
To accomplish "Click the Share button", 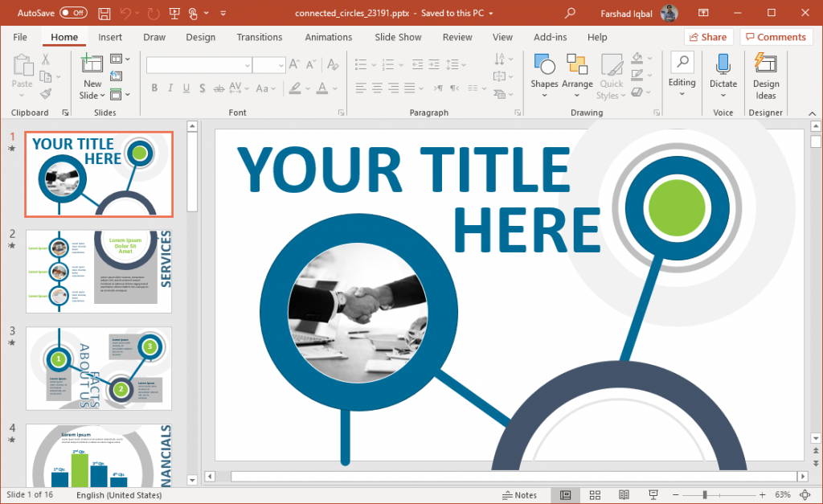I will click(x=708, y=37).
